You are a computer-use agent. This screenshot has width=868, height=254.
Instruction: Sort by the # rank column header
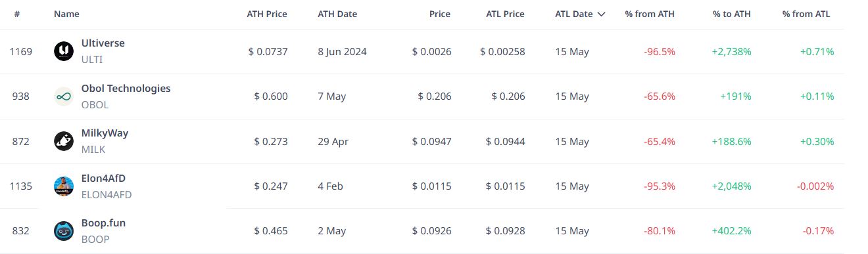(x=16, y=14)
